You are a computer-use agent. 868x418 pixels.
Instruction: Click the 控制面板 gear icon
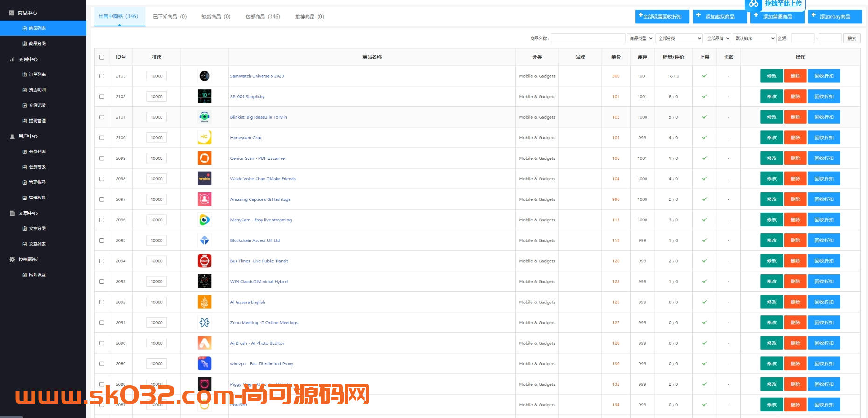click(12, 260)
